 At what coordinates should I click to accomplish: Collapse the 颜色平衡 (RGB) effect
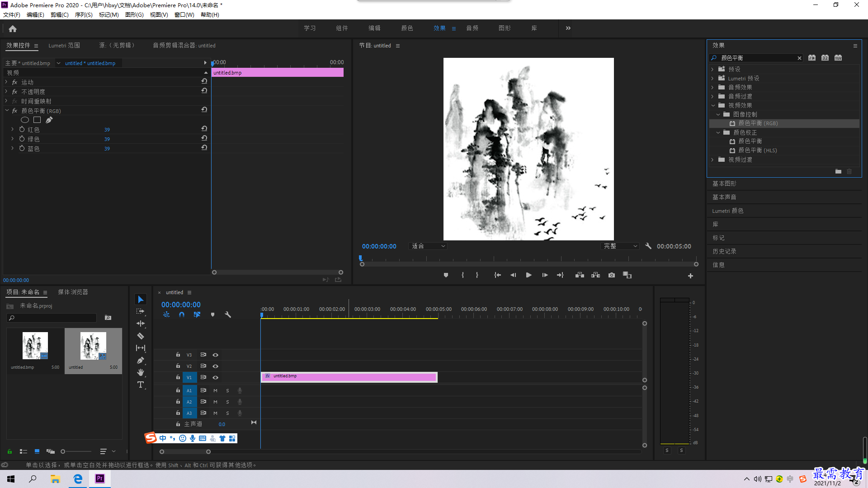tap(7, 111)
